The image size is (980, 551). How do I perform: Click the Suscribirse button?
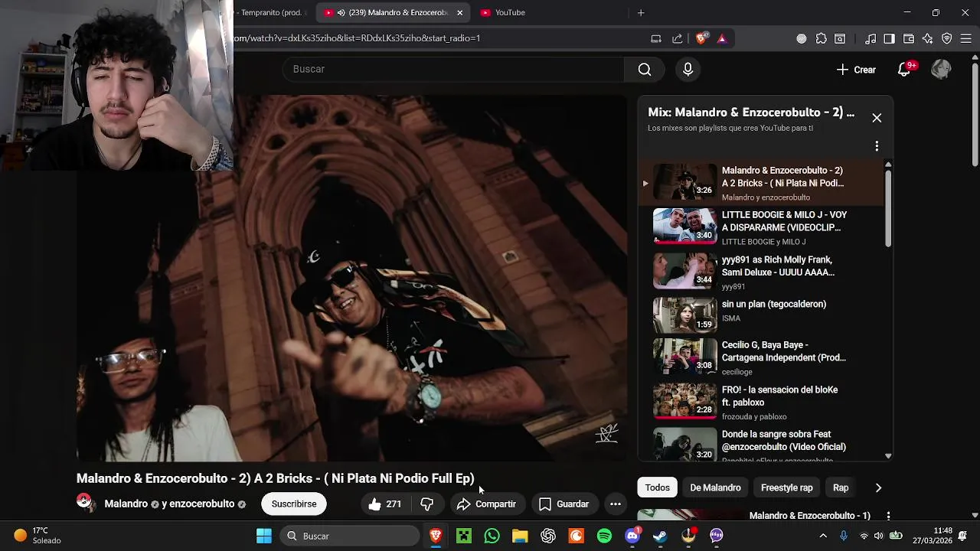point(294,504)
